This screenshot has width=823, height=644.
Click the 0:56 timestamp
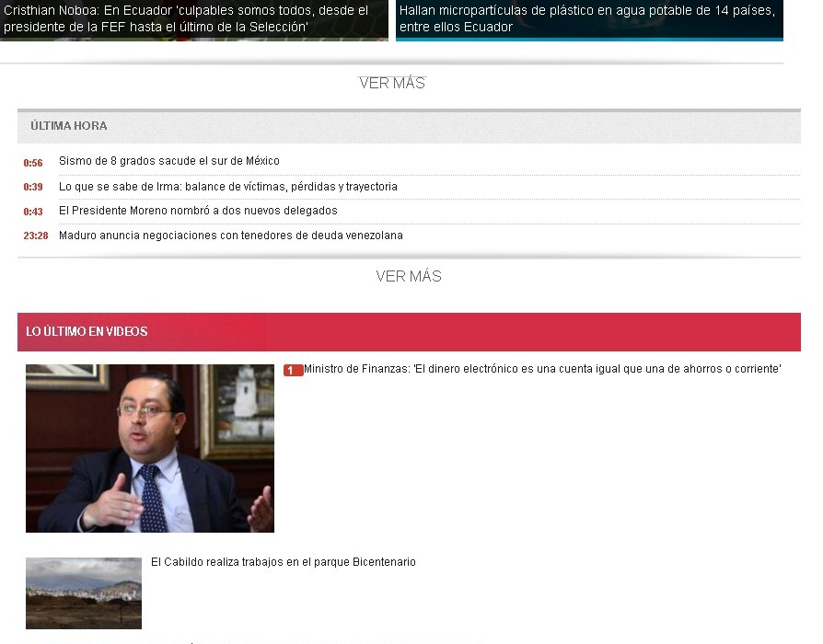[x=33, y=163]
